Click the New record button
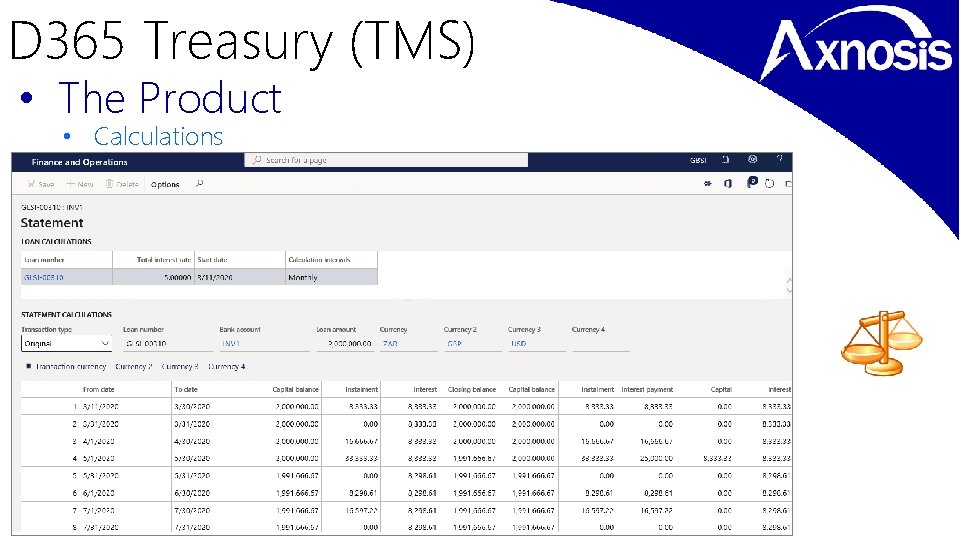 pyautogui.click(x=80, y=184)
